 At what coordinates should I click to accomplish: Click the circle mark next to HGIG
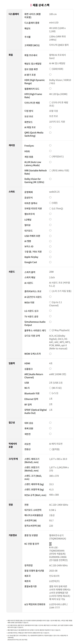[50, 151]
